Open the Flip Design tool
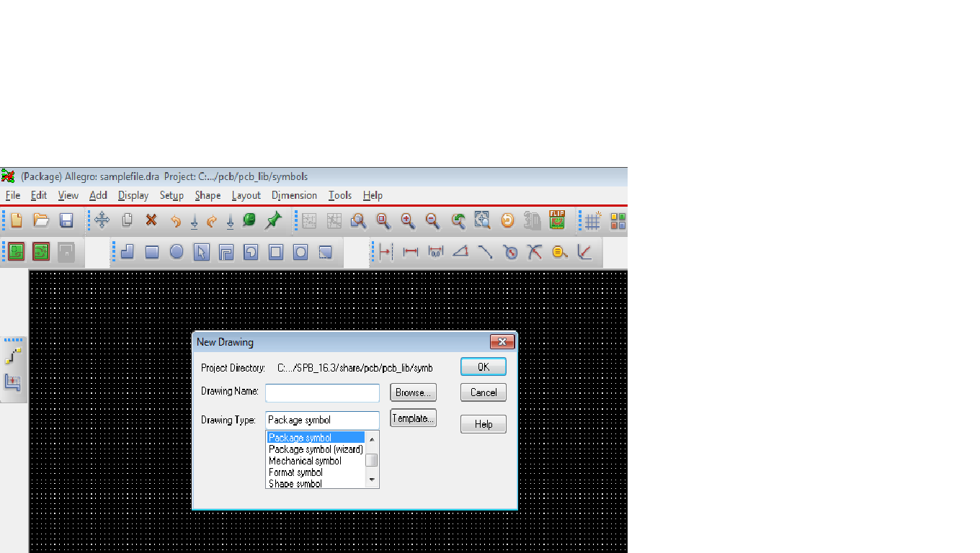The image size is (980, 553). tap(557, 220)
